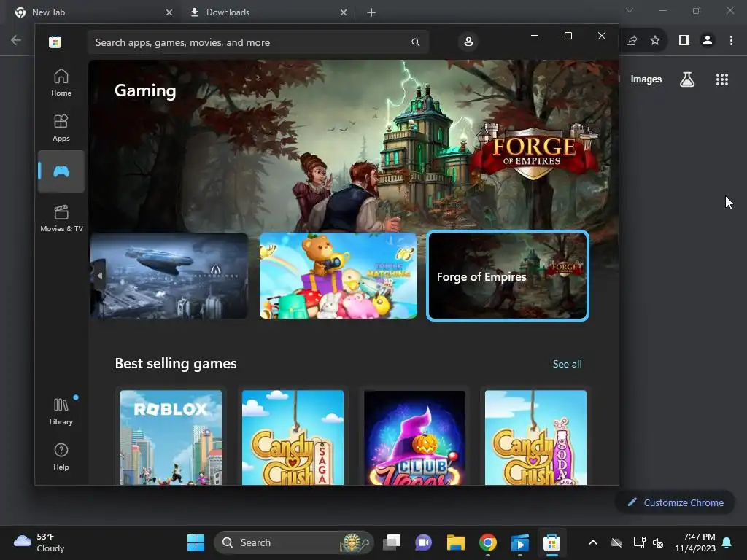This screenshot has height=560, width=747.
Task: Open the notification bell icon
Action: click(x=727, y=542)
